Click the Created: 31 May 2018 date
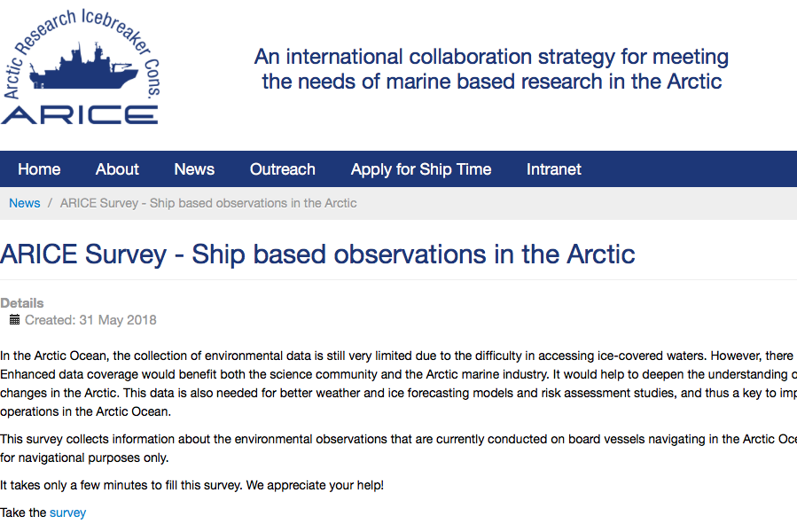The height and width of the screenshot is (532, 797). coord(90,320)
